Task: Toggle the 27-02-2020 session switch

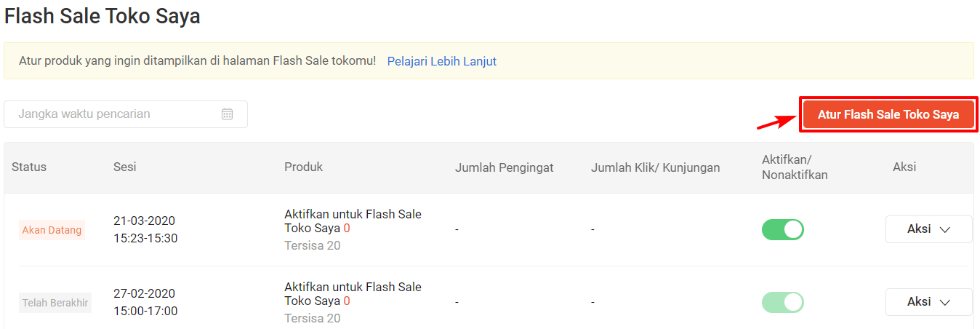Action: (782, 302)
